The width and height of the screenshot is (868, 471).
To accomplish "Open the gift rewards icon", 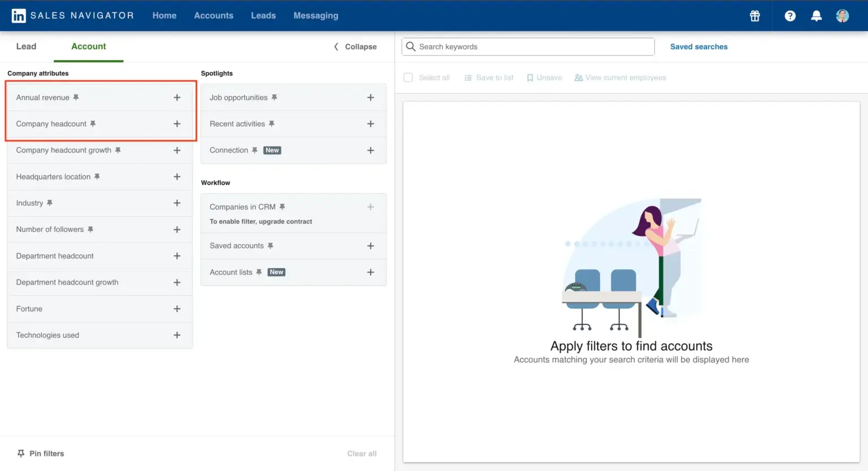I will pos(755,16).
